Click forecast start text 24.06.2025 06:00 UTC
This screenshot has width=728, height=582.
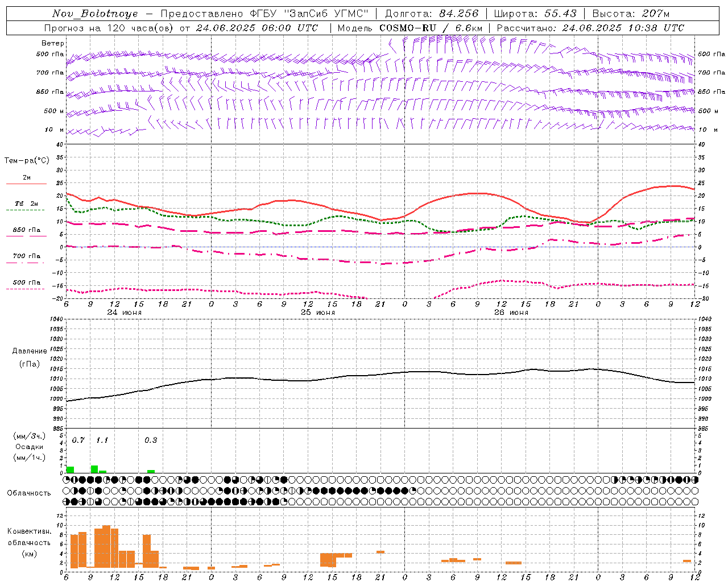click(x=257, y=28)
